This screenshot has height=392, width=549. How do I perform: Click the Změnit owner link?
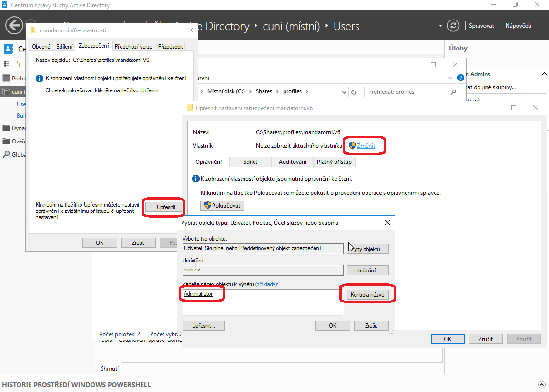(x=366, y=146)
